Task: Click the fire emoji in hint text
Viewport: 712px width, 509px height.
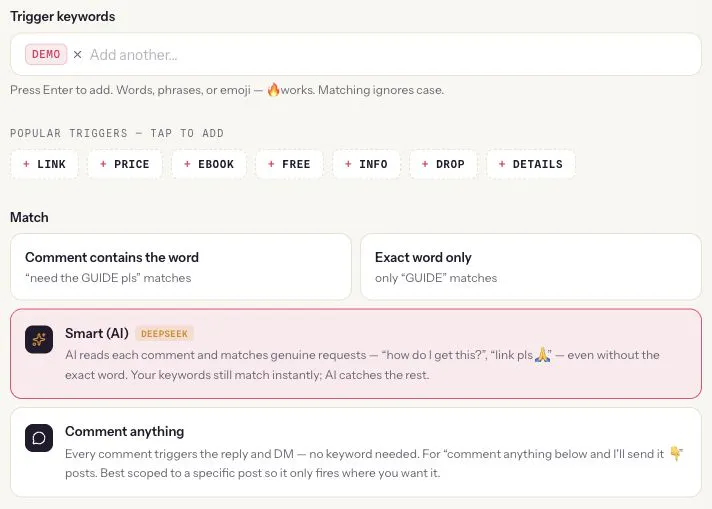Action: coord(273,90)
